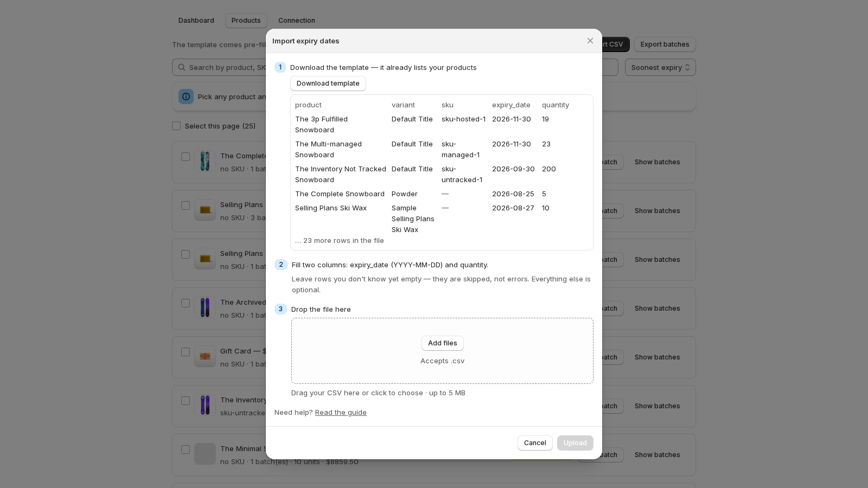The height and width of the screenshot is (488, 868).
Task: Show batches for The Archived row
Action: tap(657, 309)
